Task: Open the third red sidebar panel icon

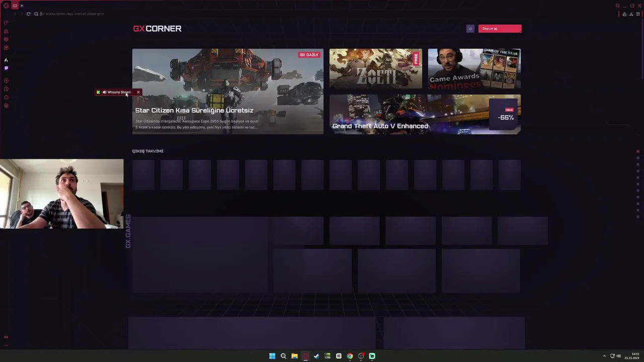Action: (x=6, y=39)
